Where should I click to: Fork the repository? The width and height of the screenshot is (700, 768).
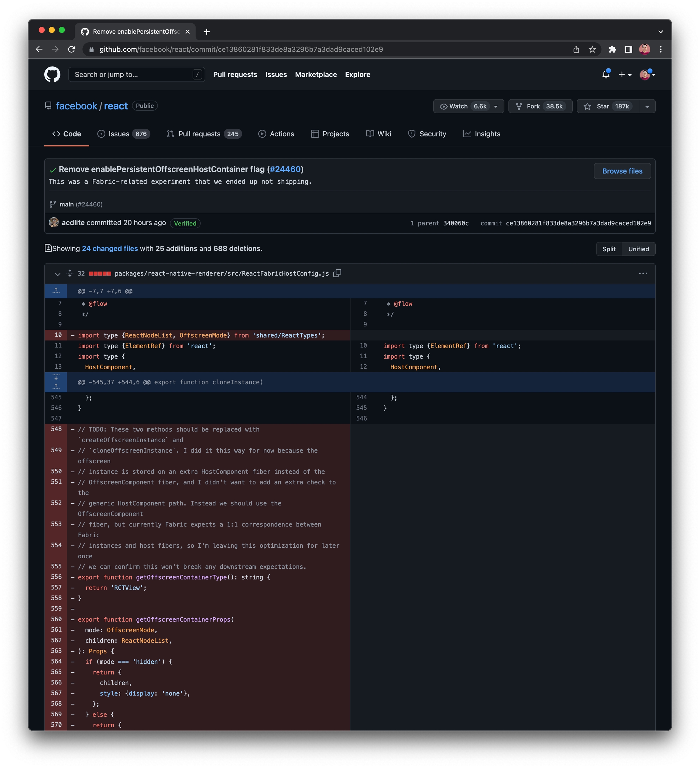coord(540,106)
